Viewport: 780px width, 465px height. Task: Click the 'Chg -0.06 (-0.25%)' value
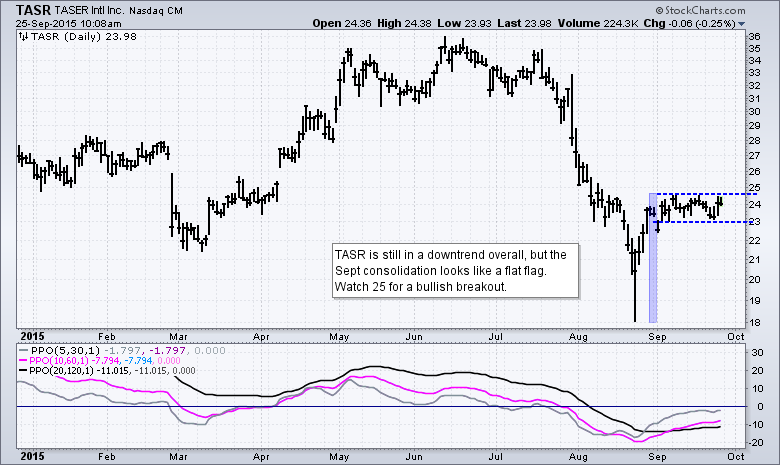tap(689, 23)
